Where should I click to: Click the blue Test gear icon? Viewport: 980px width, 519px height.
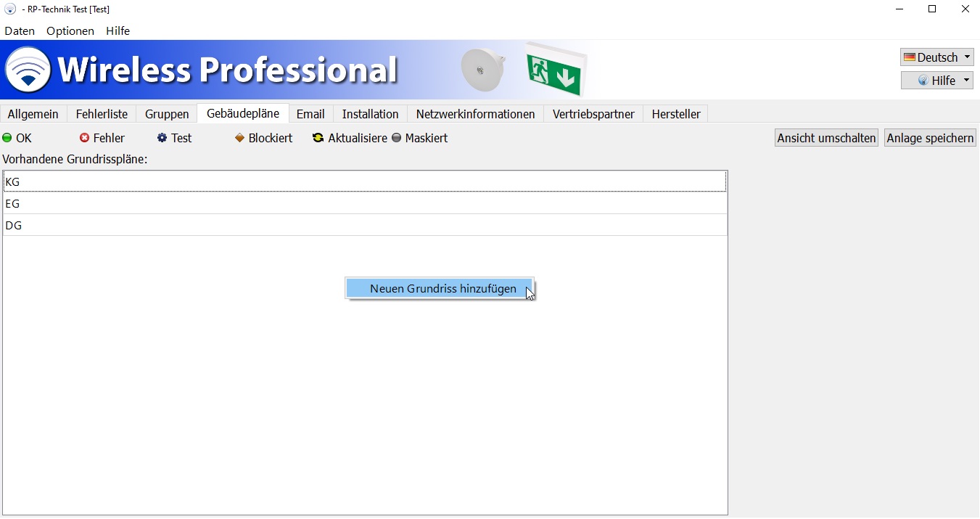pos(162,138)
